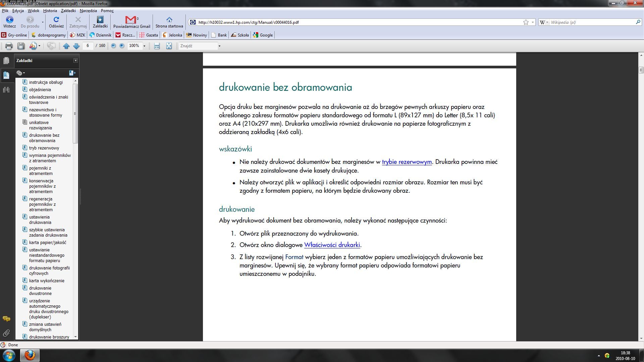Click the bookmark star in address bar
The height and width of the screenshot is (362, 644).
(x=526, y=22)
